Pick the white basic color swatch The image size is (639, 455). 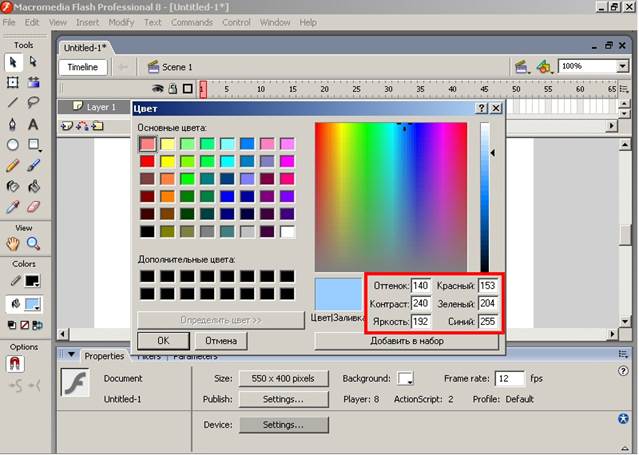(287, 232)
